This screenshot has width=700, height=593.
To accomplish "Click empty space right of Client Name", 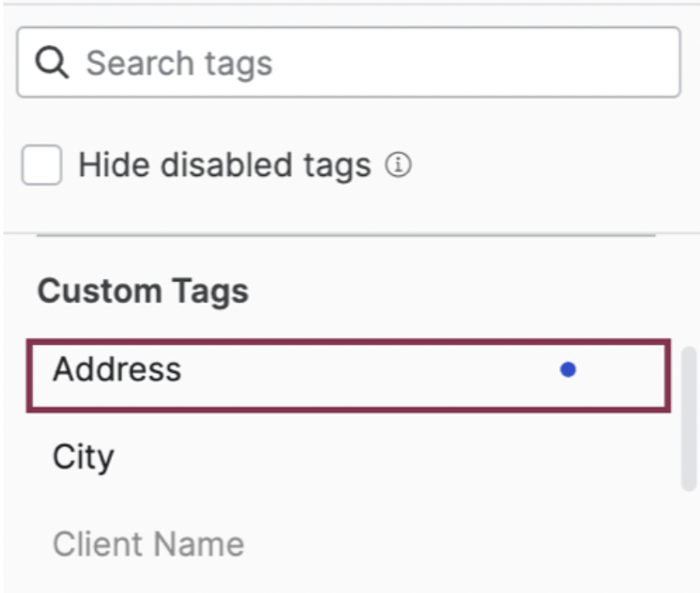I will click(x=467, y=545).
